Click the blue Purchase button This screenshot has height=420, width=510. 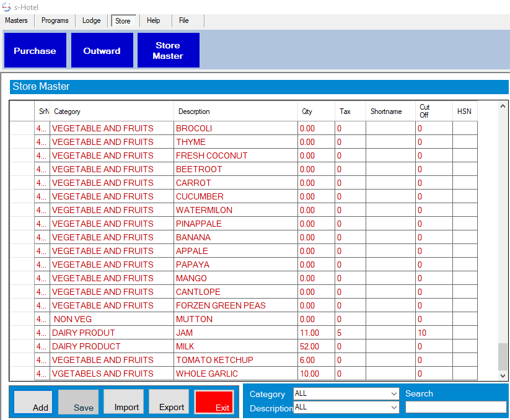click(x=35, y=51)
